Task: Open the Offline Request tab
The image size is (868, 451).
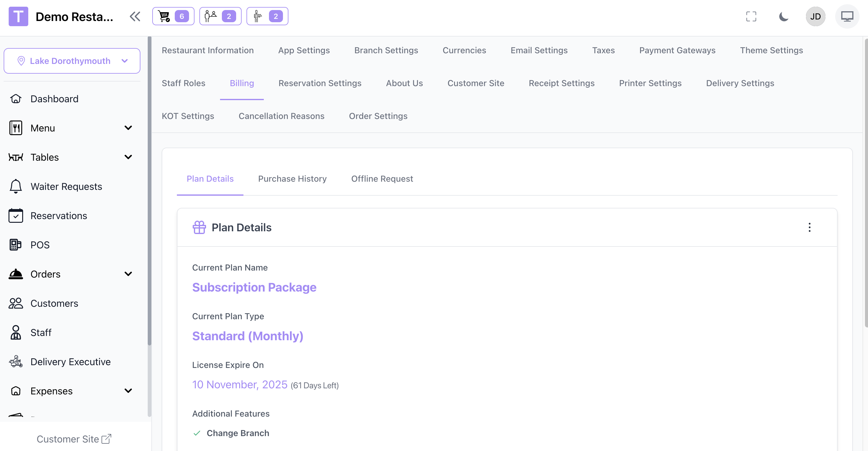Action: click(382, 178)
